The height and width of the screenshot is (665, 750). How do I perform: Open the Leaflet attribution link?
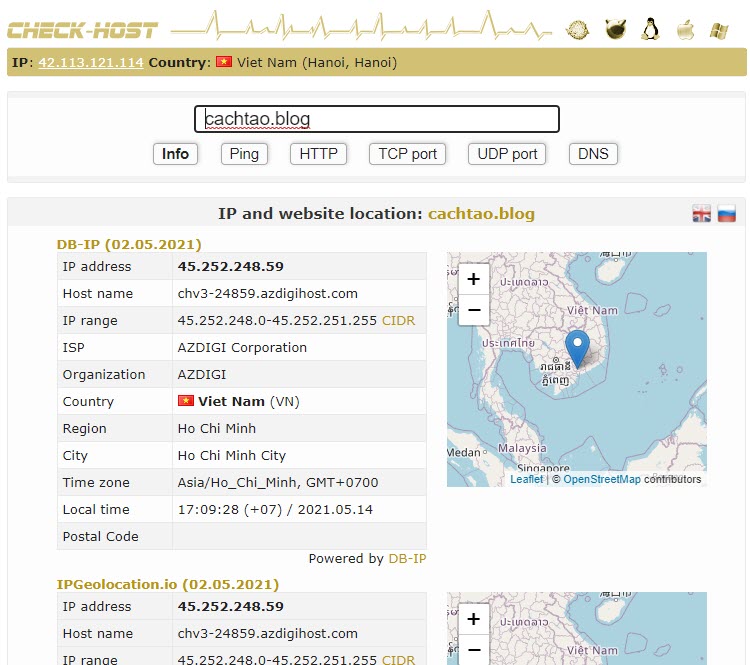[527, 479]
